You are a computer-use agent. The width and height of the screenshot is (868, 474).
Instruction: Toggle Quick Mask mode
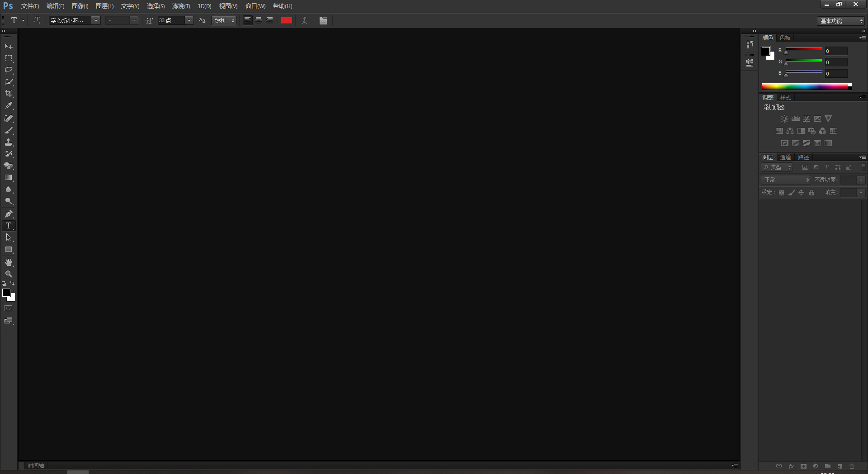click(9, 308)
